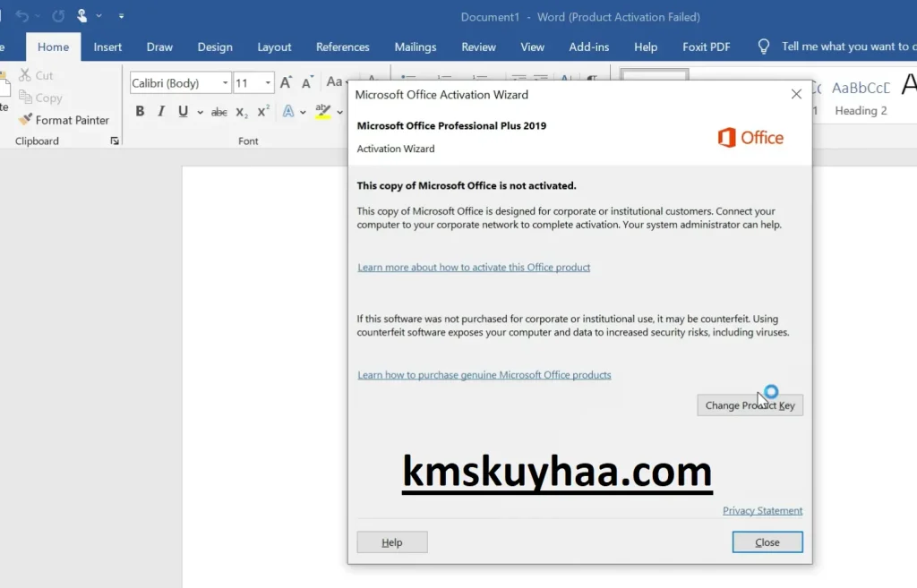Click the Change Product Key button
This screenshot has width=917, height=588.
click(x=750, y=405)
